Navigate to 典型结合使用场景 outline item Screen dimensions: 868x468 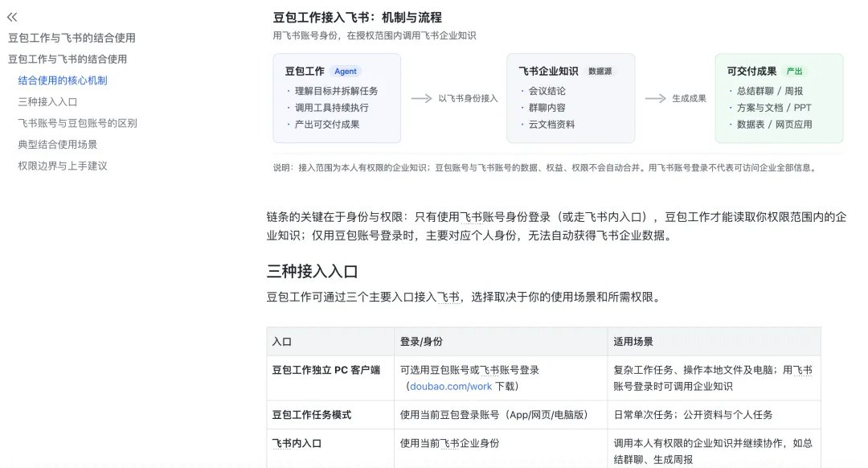(58, 145)
